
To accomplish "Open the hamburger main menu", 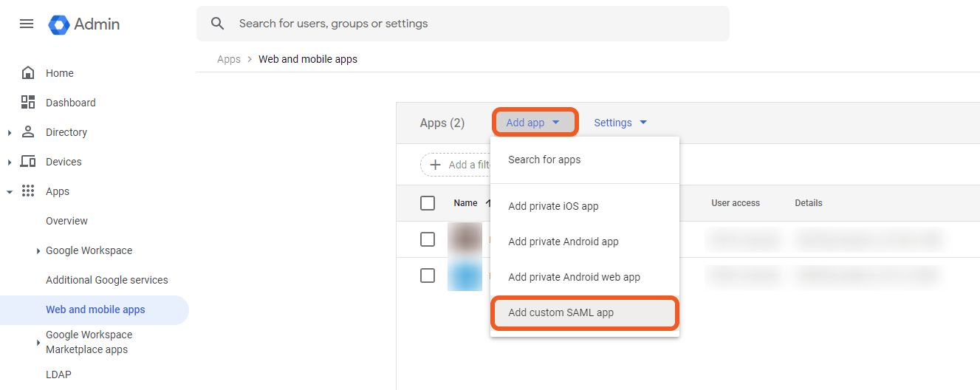I will [x=27, y=24].
